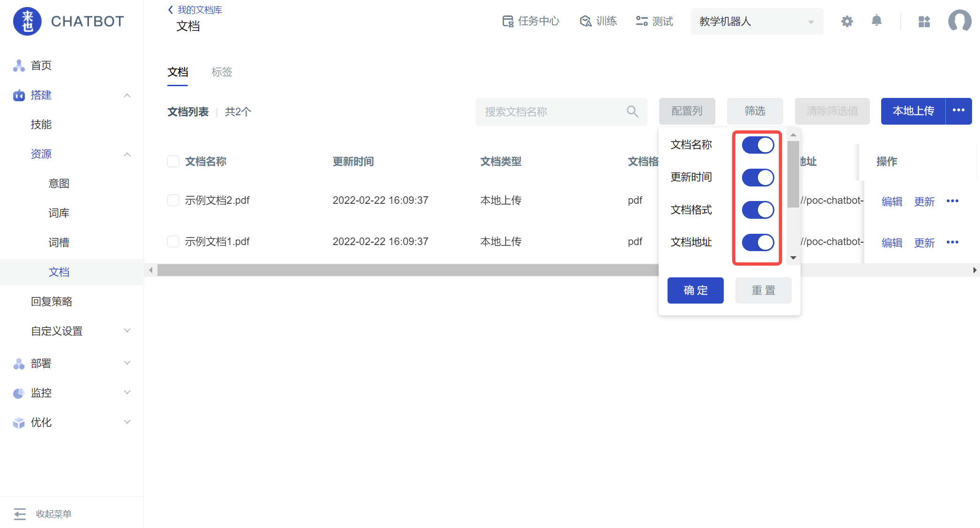The image size is (980, 528).
Task: Click the horizontal table scrollbar
Action: tap(408, 270)
